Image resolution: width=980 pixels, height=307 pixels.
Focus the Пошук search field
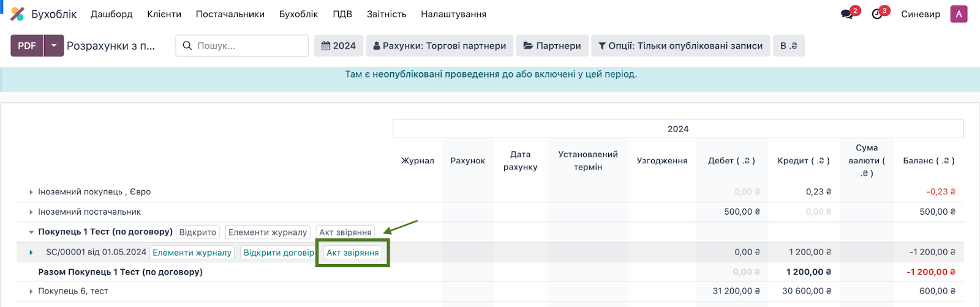click(x=243, y=46)
